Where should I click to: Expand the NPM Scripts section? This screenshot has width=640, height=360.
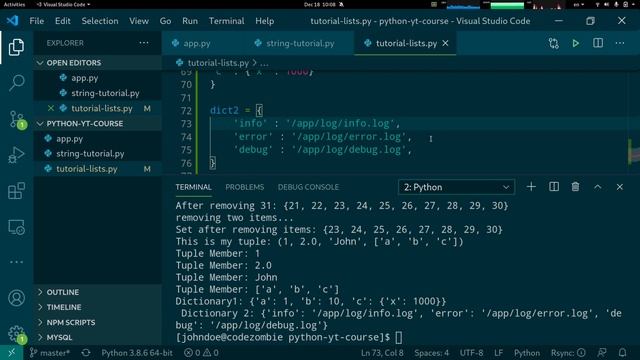98,322
